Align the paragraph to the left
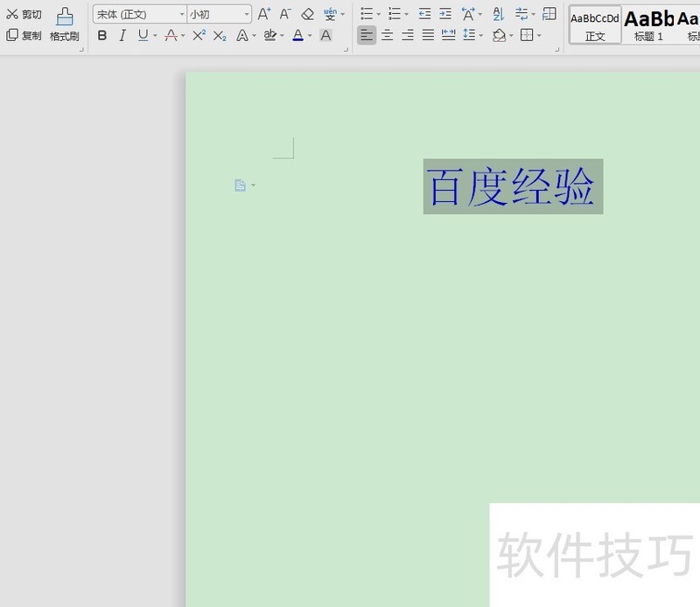Viewport: 700px width, 607px height. point(367,35)
